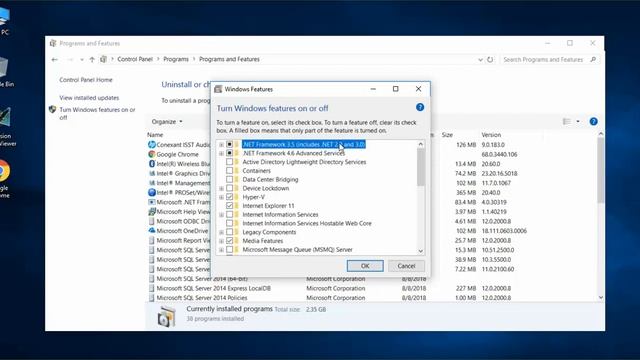
Task: Click Programs and Features breadcrumb
Action: [x=229, y=59]
